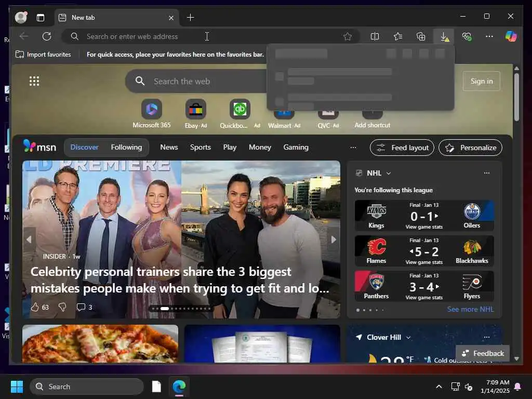
Task: Click the Search the web box
Action: [197, 81]
